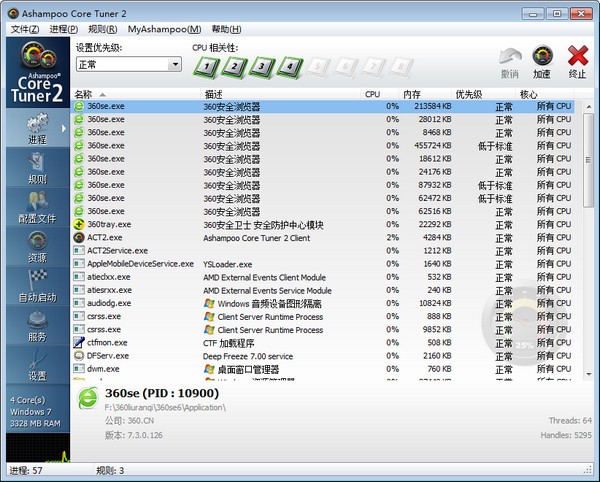Click the 360tray.exe process icon
Screen dimensions: 600x482
[79, 224]
